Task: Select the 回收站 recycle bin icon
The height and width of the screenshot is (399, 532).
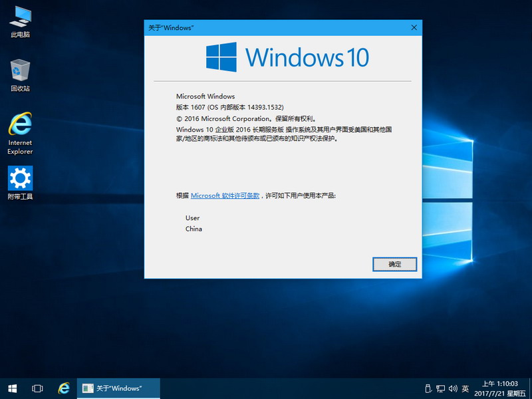Action: [21, 75]
